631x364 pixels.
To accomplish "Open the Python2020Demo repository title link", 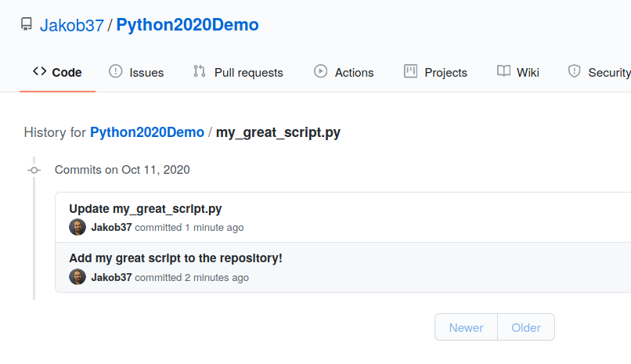I will [188, 25].
